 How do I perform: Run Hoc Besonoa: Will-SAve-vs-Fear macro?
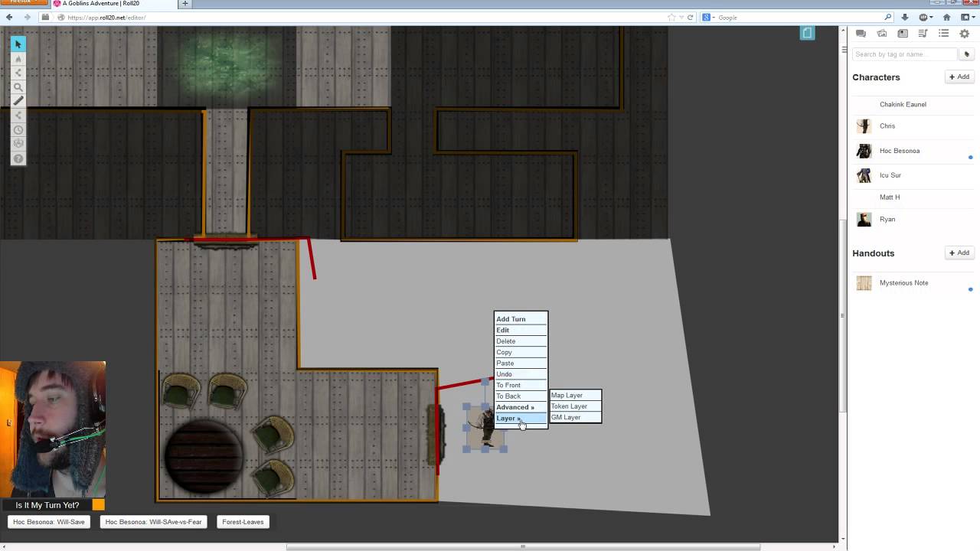click(x=153, y=522)
